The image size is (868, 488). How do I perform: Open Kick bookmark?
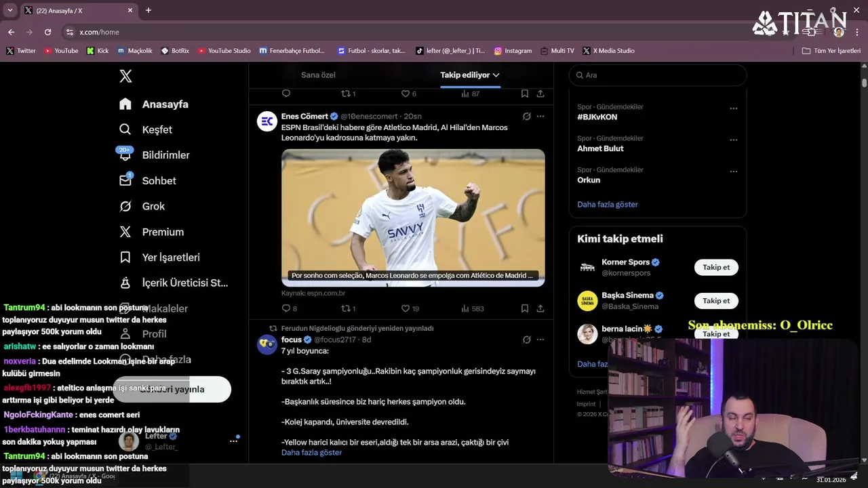(98, 51)
